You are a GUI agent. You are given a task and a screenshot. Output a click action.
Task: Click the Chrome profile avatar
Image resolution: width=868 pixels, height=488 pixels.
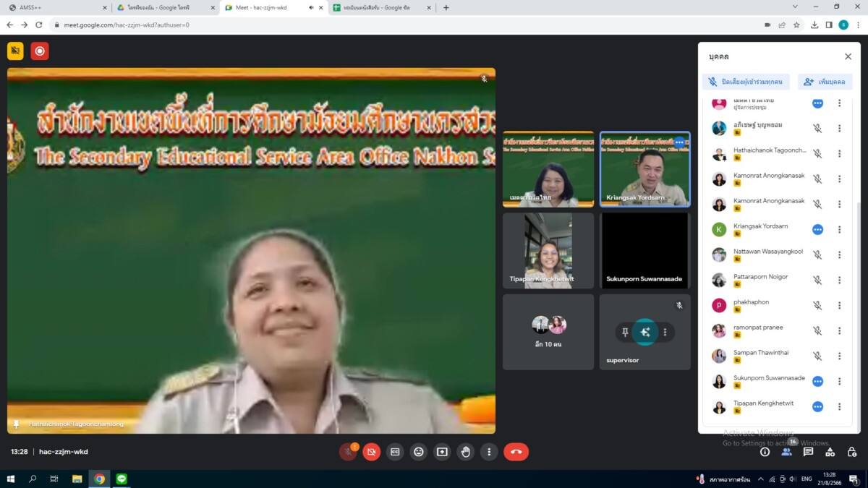pyautogui.click(x=843, y=25)
